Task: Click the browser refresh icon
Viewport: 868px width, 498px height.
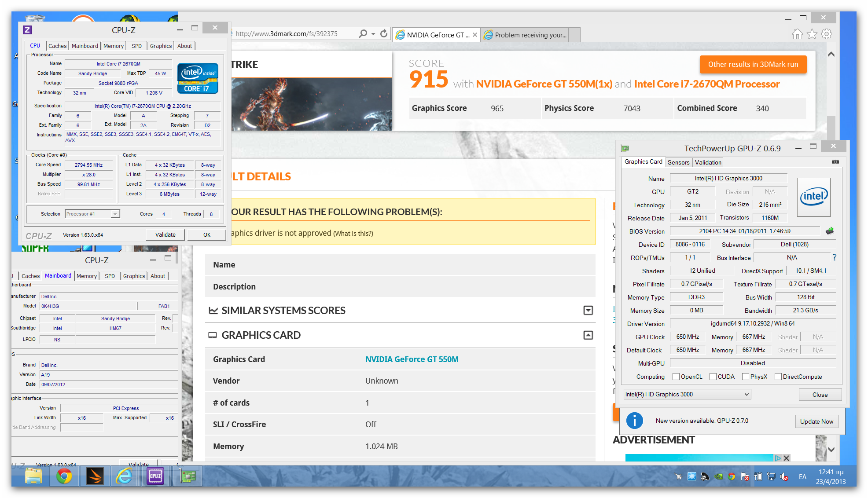Action: coord(384,34)
